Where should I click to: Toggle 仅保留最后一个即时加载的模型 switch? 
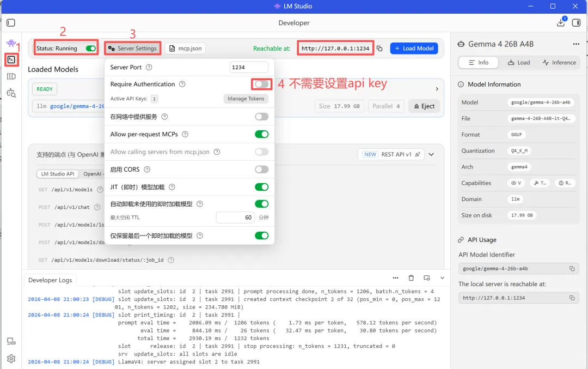tap(261, 236)
